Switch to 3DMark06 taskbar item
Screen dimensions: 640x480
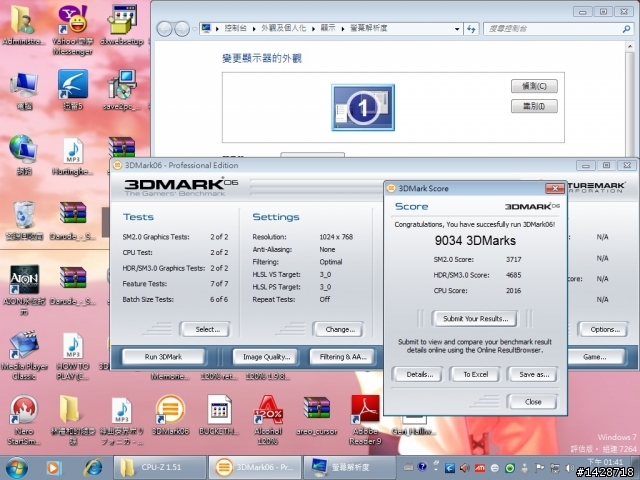tap(254, 467)
